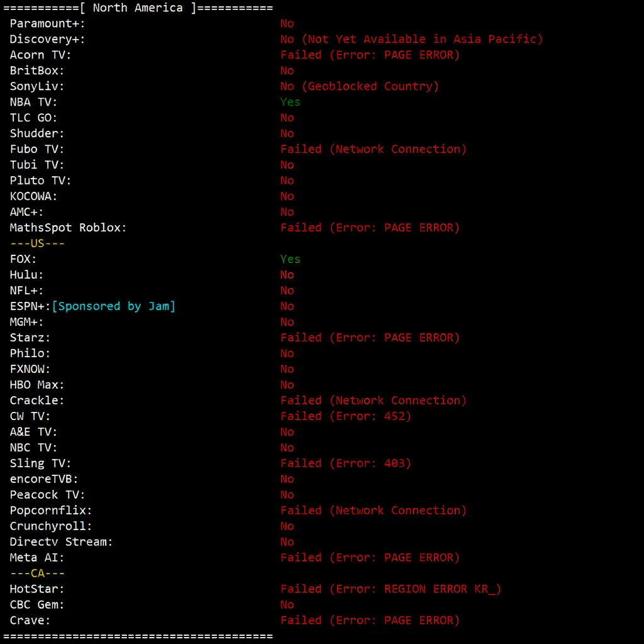Click the 'NBC TV:' label

(x=33, y=448)
